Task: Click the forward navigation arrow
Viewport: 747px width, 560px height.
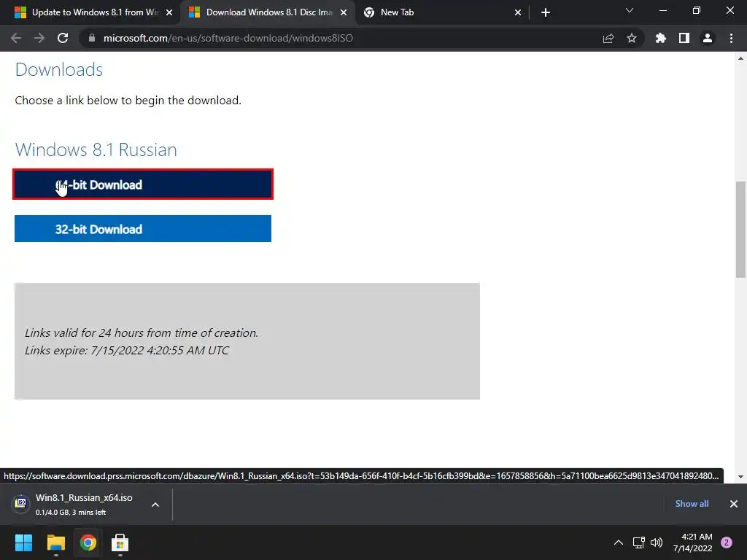Action: tap(39, 38)
